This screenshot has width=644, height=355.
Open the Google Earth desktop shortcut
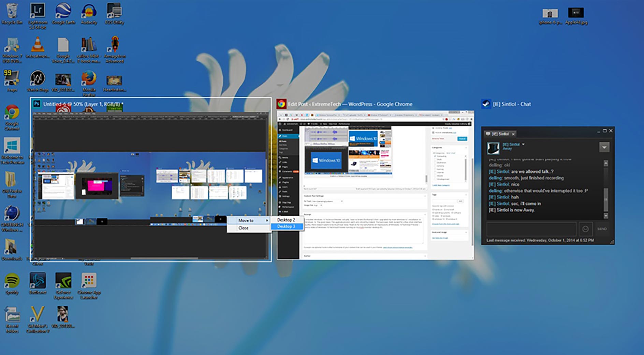coord(63,12)
